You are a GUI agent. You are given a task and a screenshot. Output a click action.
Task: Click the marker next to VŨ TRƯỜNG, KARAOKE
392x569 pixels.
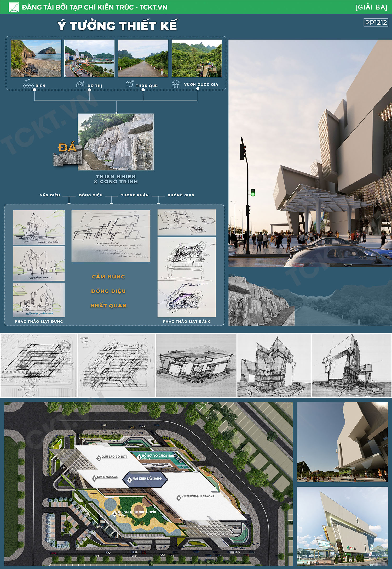[178, 498]
